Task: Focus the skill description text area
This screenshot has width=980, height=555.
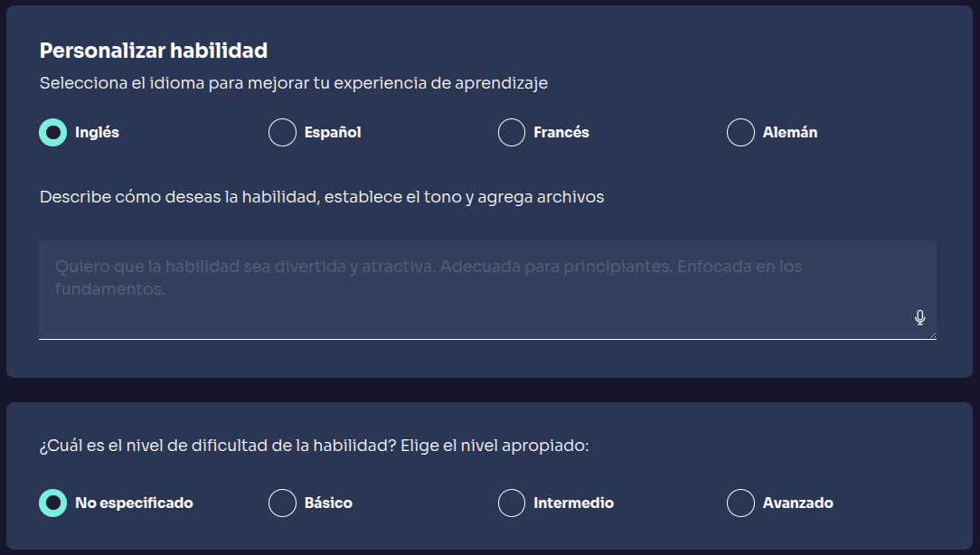Action: coord(452,289)
